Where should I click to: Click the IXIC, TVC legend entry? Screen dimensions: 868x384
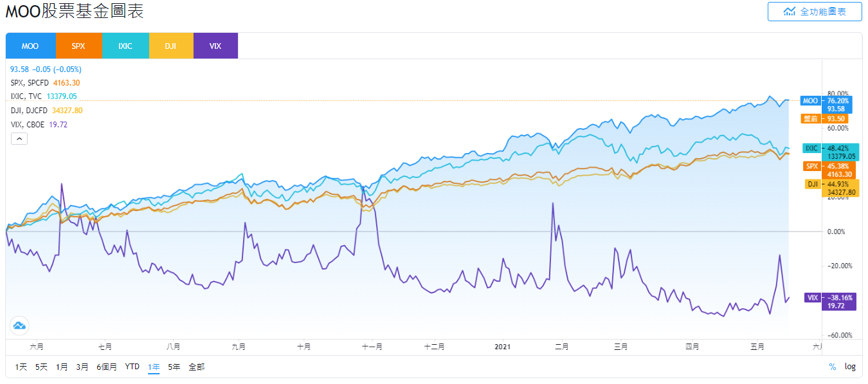point(44,96)
